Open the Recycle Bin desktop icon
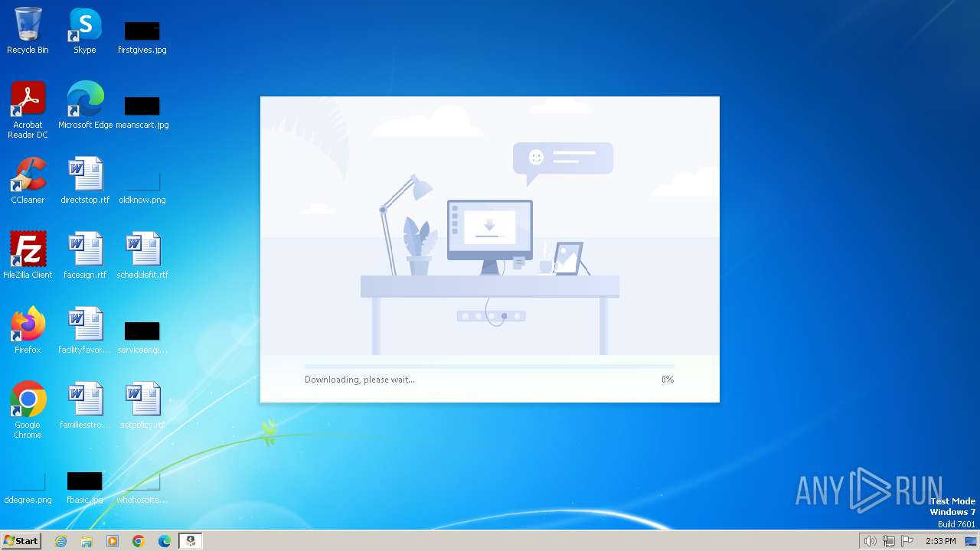Viewport: 980px width, 551px height. pos(28,31)
